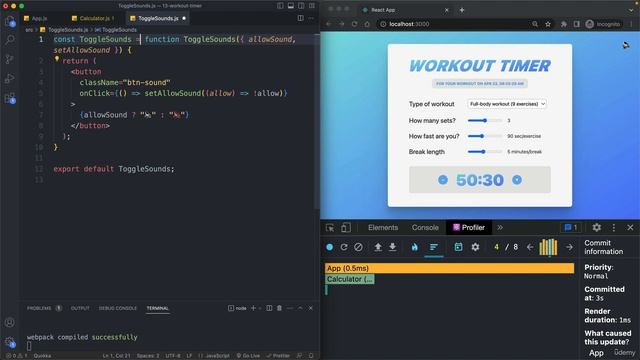
Task: Open the Accounts icon in activity bar
Action: click(10, 322)
